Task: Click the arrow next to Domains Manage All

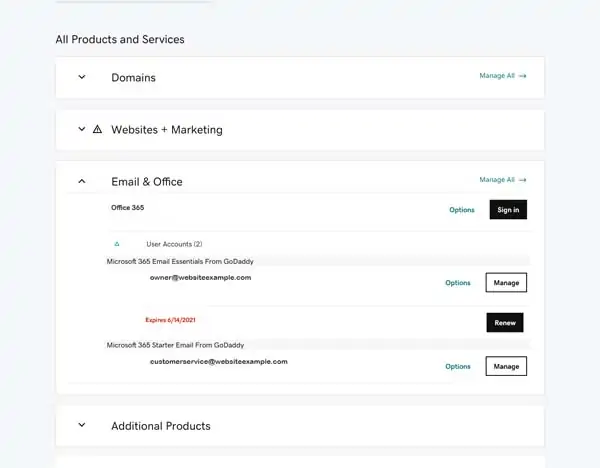Action: click(x=522, y=76)
